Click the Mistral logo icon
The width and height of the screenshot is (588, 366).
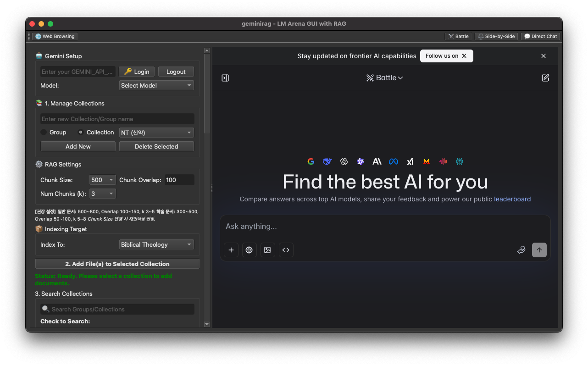[x=427, y=161]
